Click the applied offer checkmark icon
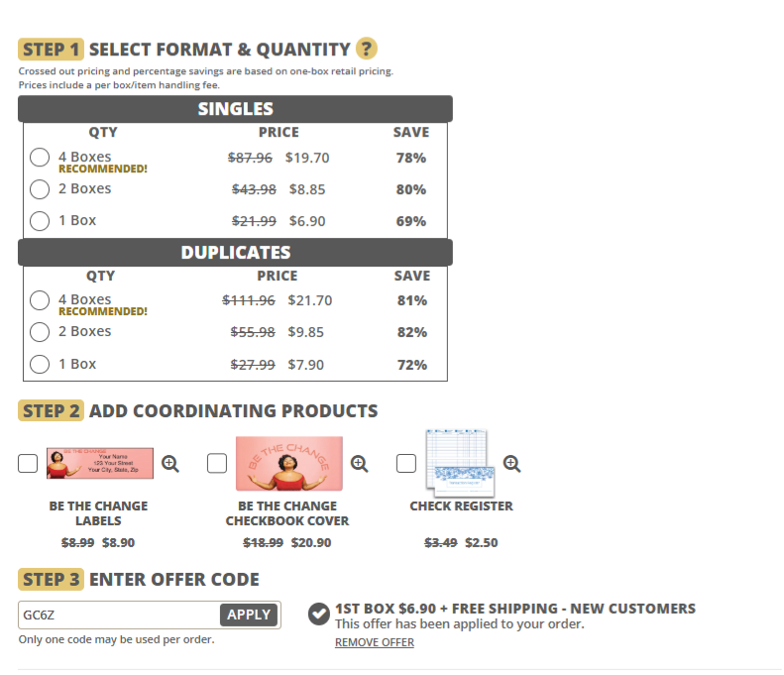The width and height of the screenshot is (784, 675). click(x=319, y=615)
